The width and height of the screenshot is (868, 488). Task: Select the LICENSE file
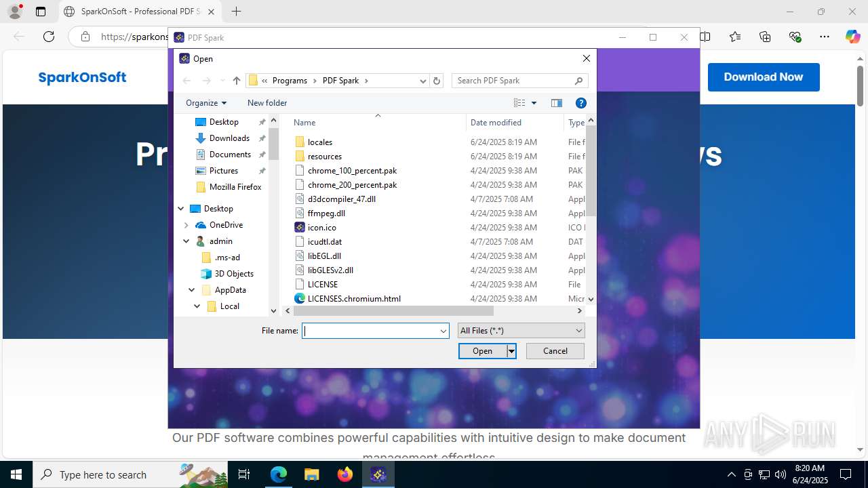click(x=322, y=285)
